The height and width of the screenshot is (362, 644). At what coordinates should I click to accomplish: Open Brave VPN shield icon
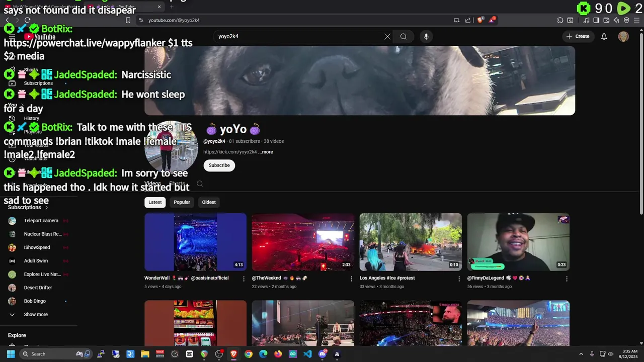tap(626, 20)
